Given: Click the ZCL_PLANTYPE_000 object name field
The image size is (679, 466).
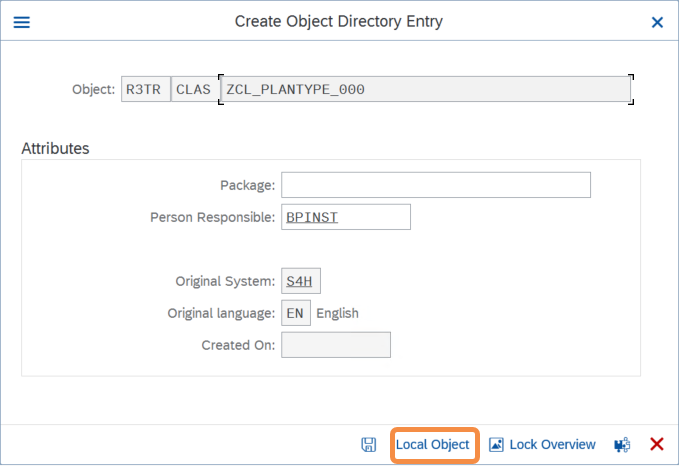Looking at the screenshot, I should pyautogui.click(x=425, y=89).
